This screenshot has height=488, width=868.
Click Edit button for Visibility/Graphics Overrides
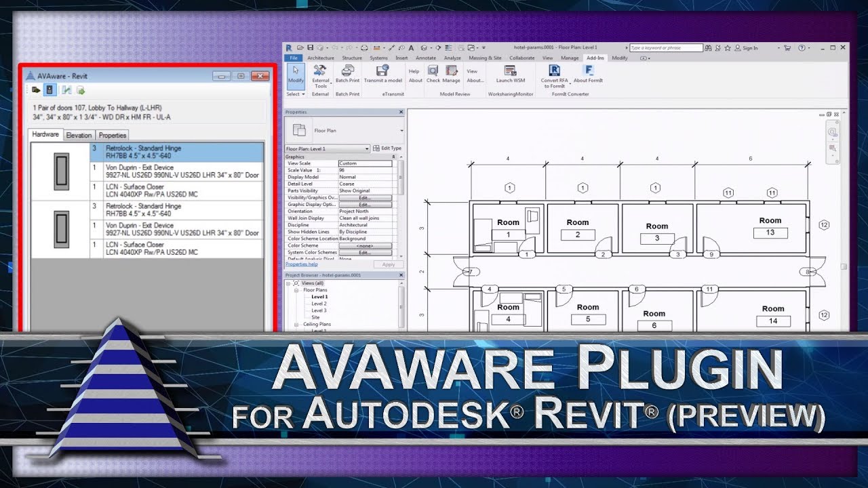tap(365, 198)
